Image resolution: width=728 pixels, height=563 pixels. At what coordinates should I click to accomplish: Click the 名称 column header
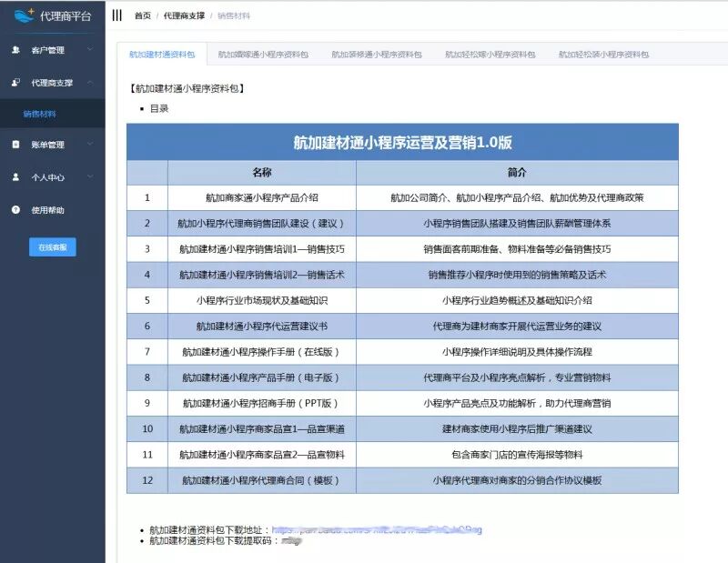262,172
